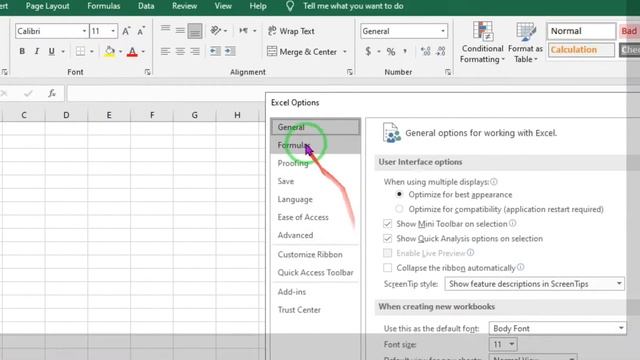Click the Borders icon
640x360 pixels.
(80, 51)
